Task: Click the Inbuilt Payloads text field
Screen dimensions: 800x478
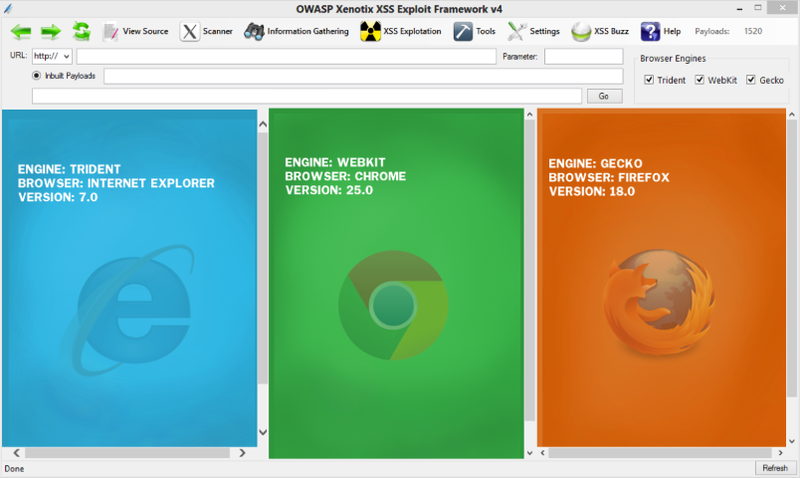Action: tap(363, 76)
